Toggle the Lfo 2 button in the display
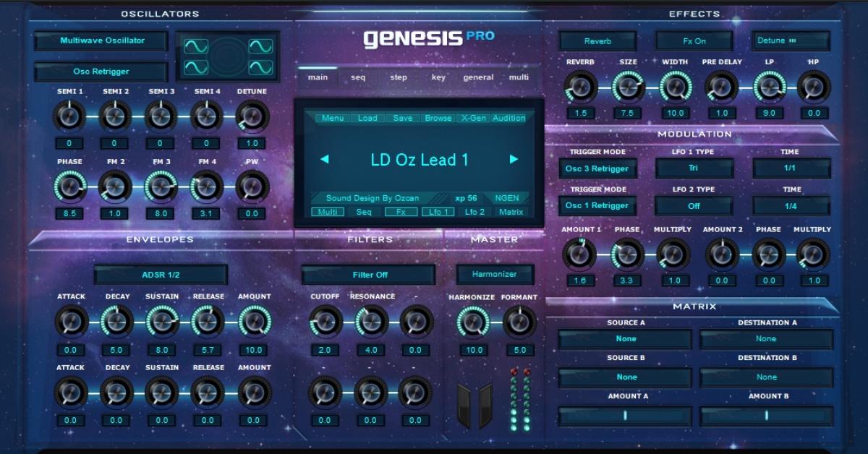This screenshot has width=868, height=454. 475,212
